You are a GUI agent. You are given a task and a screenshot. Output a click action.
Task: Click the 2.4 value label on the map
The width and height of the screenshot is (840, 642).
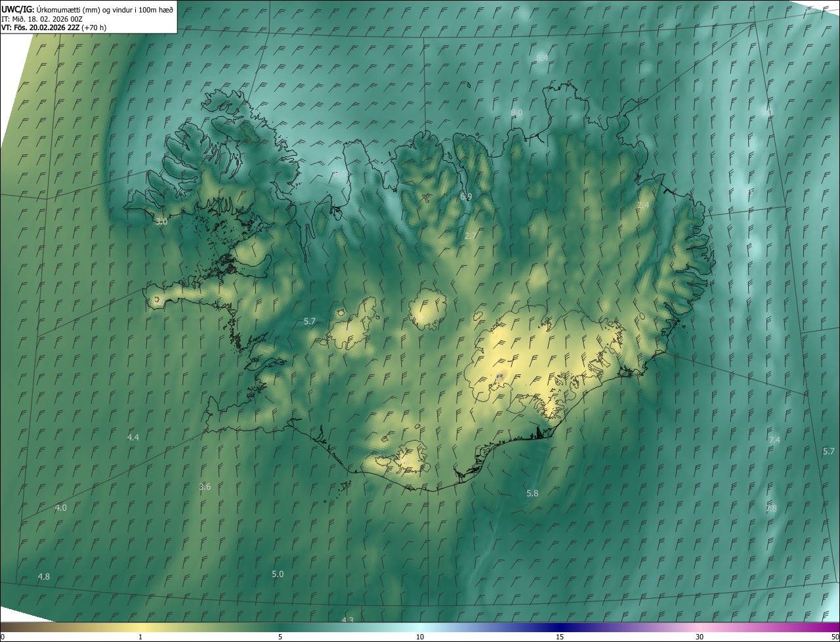643,205
